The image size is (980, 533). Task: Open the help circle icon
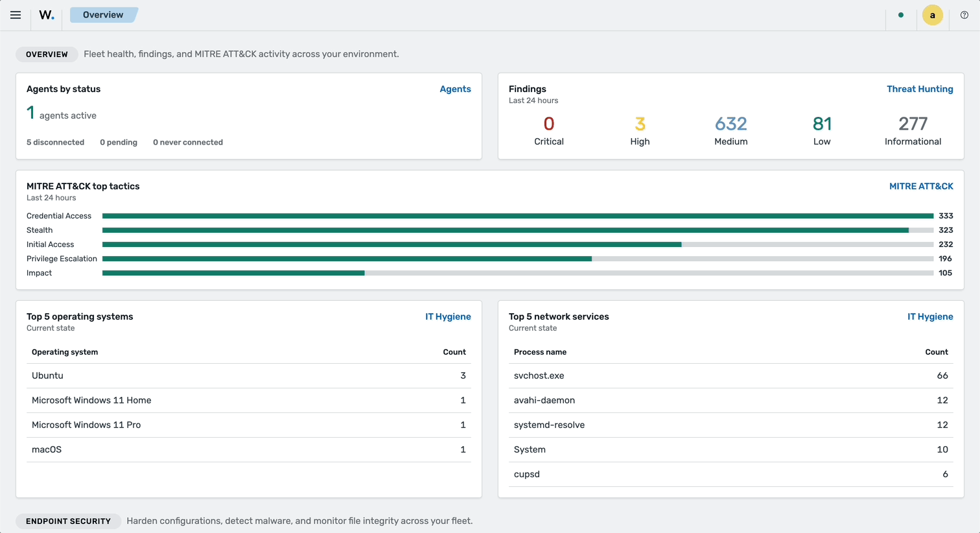click(964, 15)
